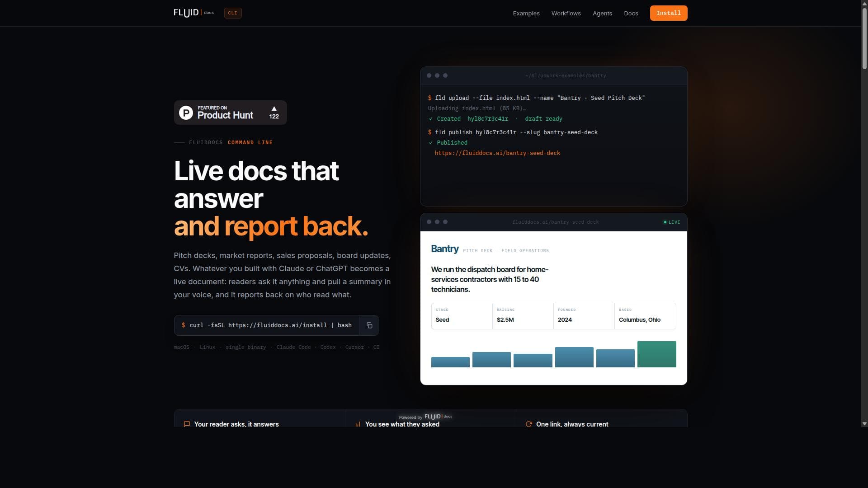The height and width of the screenshot is (488, 868).
Task: Click the page scrollbar up arrow
Action: click(x=864, y=3)
